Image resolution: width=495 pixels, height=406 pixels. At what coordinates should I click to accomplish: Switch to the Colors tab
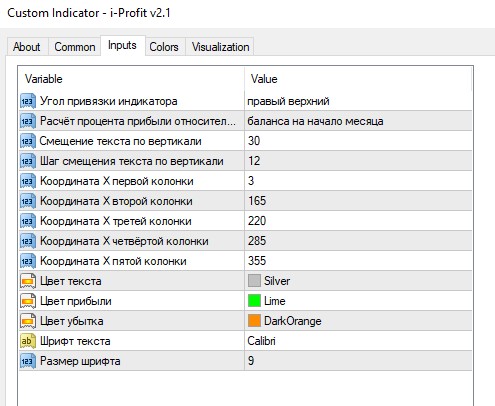click(x=164, y=47)
